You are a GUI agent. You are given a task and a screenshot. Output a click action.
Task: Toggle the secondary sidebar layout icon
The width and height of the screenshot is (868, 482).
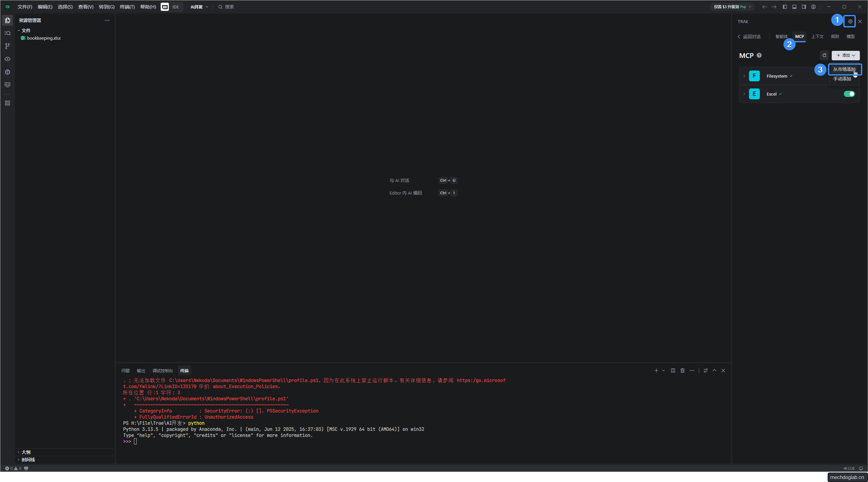pyautogui.click(x=804, y=7)
